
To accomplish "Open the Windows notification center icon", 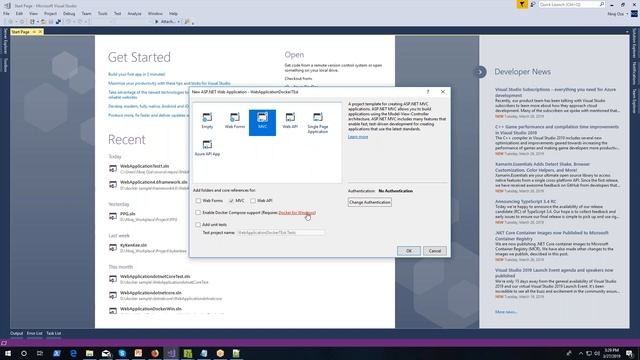I will pos(630,353).
